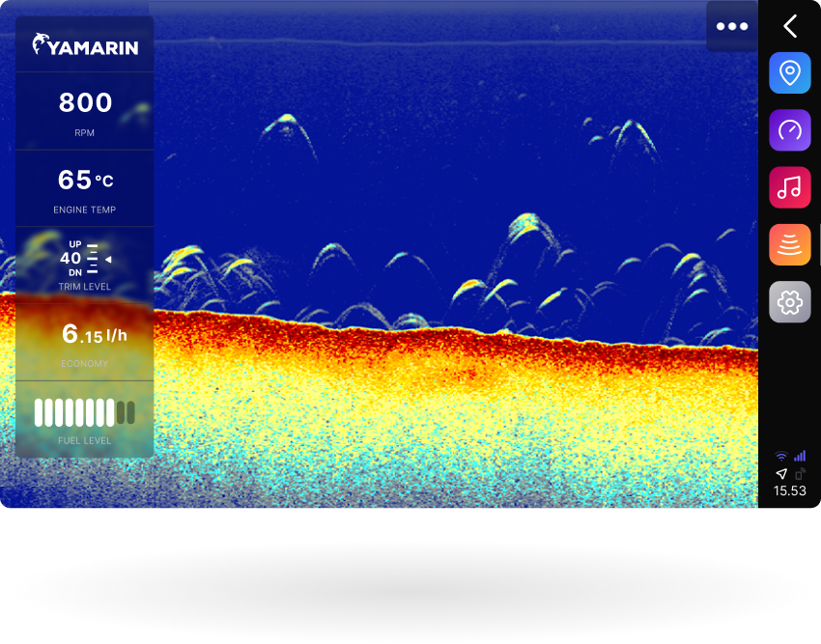Collapse sidebar with the back chevron
The width and height of the screenshot is (821, 644).
tap(790, 26)
